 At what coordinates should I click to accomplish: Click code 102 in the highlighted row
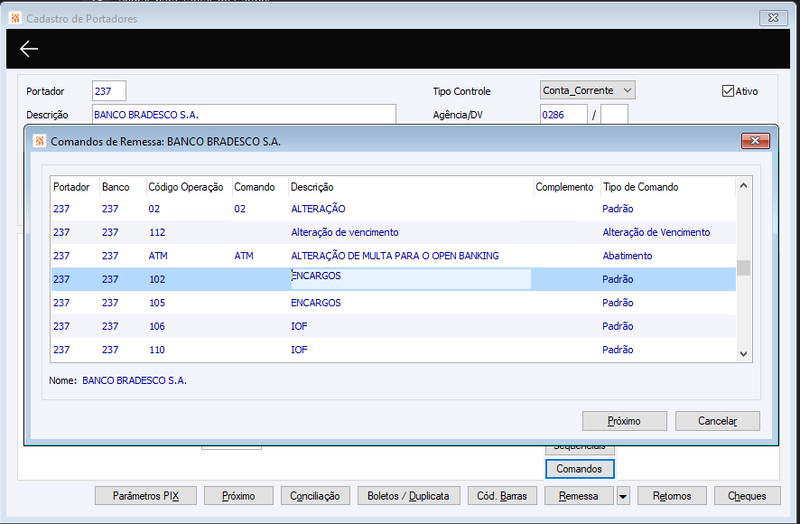(157, 279)
